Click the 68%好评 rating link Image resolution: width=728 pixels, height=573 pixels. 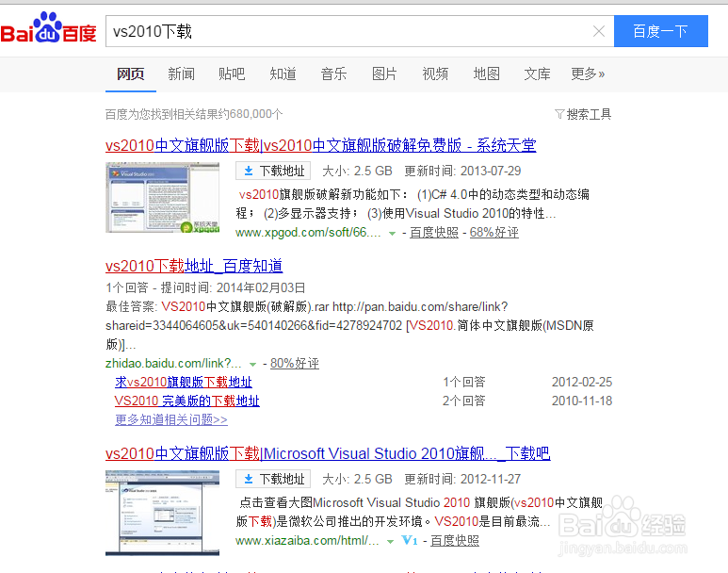click(494, 233)
